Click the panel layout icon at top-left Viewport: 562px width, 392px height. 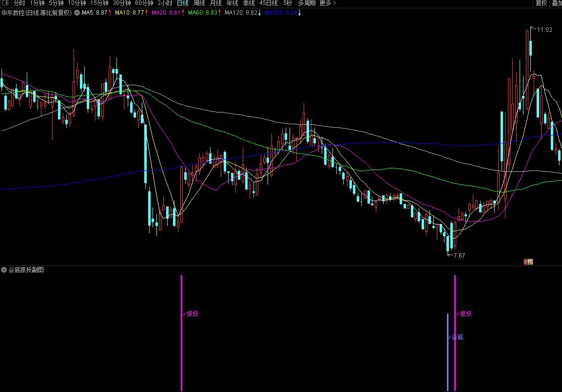5,3
